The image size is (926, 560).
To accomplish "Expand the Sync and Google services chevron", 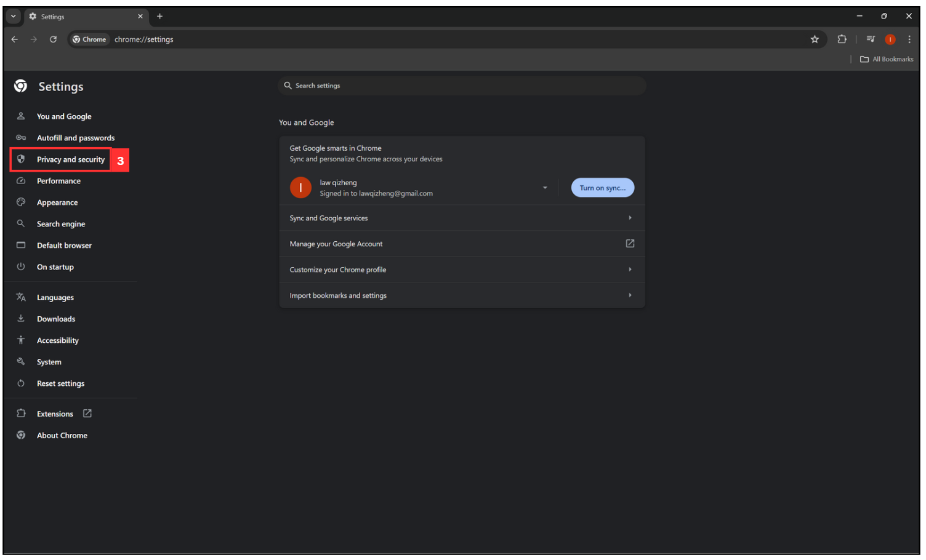I will 630,217.
